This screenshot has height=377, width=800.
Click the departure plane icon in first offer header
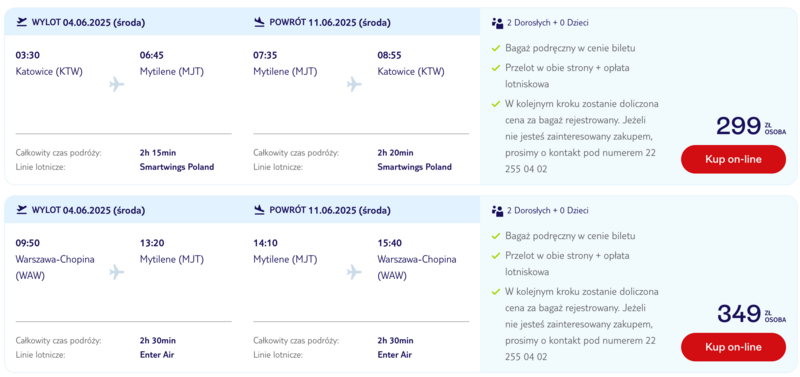click(x=21, y=22)
